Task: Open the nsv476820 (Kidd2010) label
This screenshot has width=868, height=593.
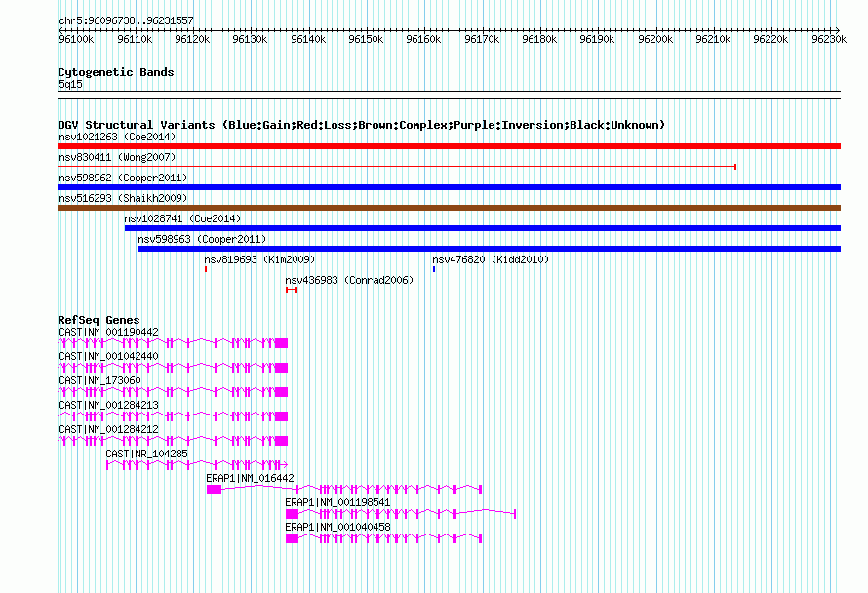Action: pos(491,259)
